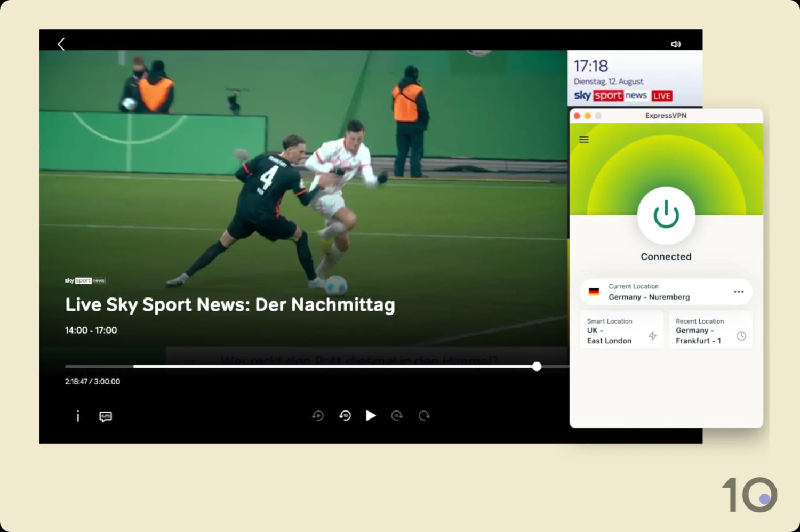The height and width of the screenshot is (532, 800).
Task: Mute the player with the speaker icon
Action: point(676,44)
